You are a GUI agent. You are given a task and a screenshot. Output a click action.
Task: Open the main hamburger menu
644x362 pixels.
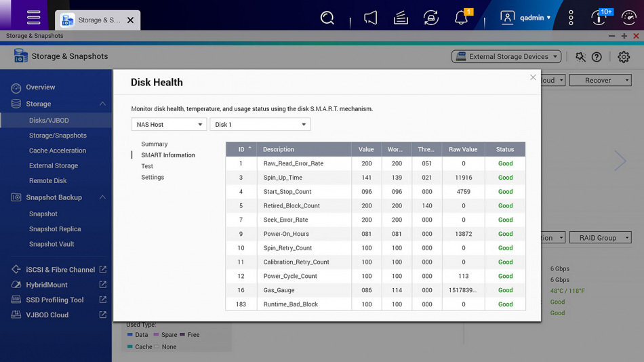[33, 18]
